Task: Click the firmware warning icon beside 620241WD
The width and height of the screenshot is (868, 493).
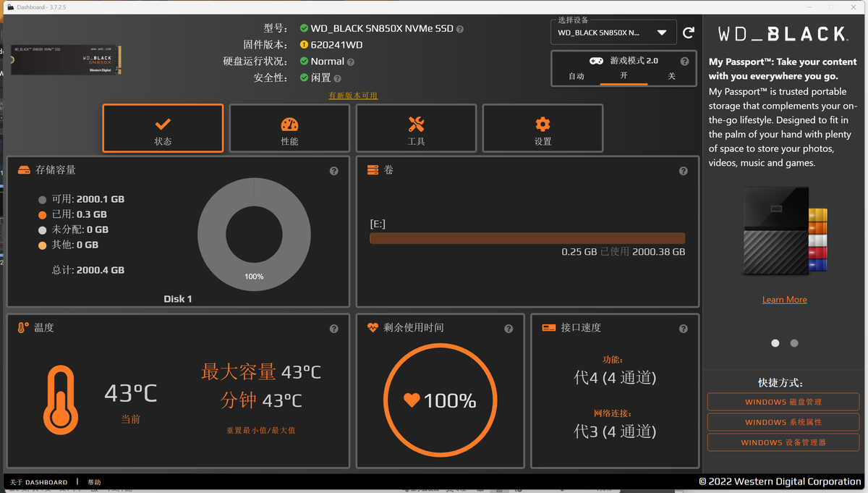Action: 304,45
